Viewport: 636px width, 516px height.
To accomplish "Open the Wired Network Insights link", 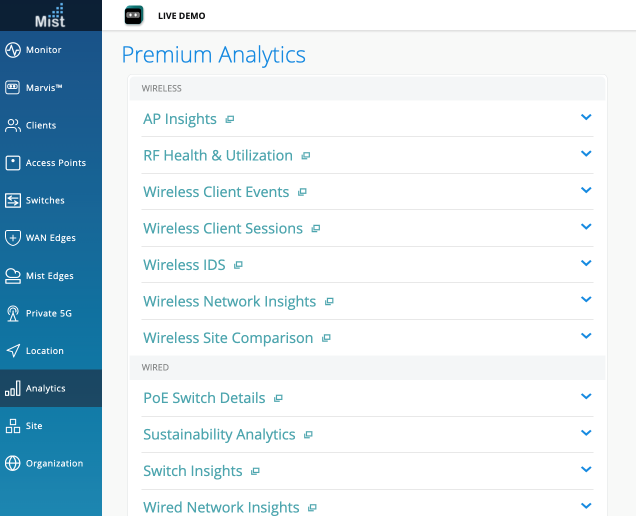I will pyautogui.click(x=221, y=507).
